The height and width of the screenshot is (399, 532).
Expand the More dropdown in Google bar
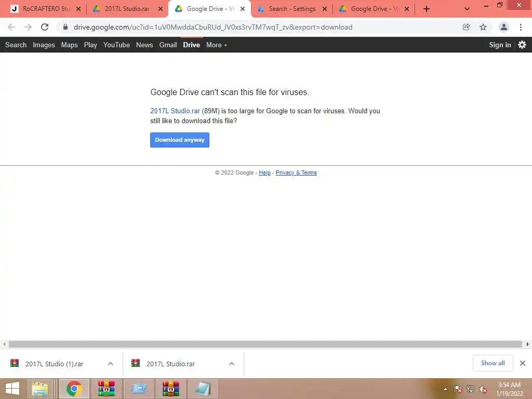point(217,45)
